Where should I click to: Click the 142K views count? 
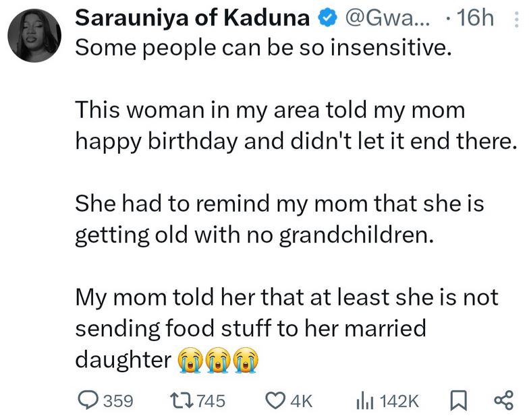[x=399, y=401]
